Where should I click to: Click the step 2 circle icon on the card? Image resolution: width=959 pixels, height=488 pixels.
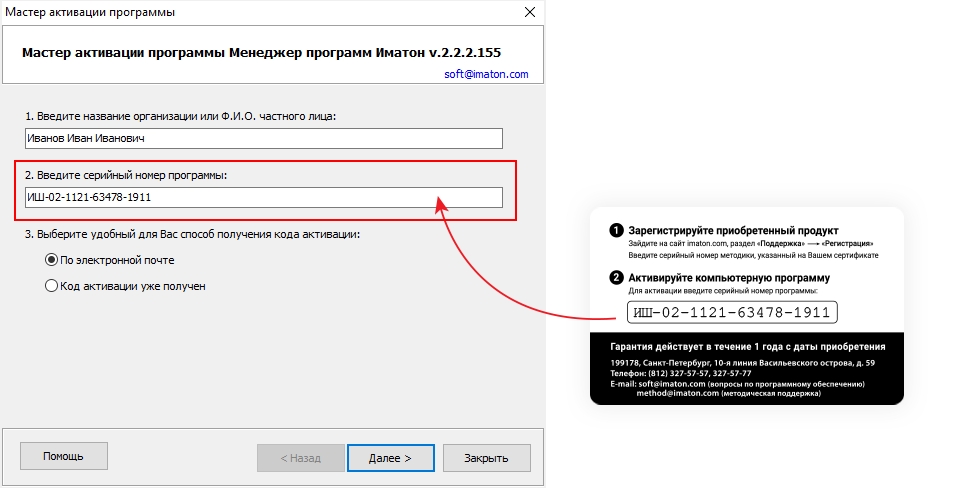pyautogui.click(x=616, y=278)
